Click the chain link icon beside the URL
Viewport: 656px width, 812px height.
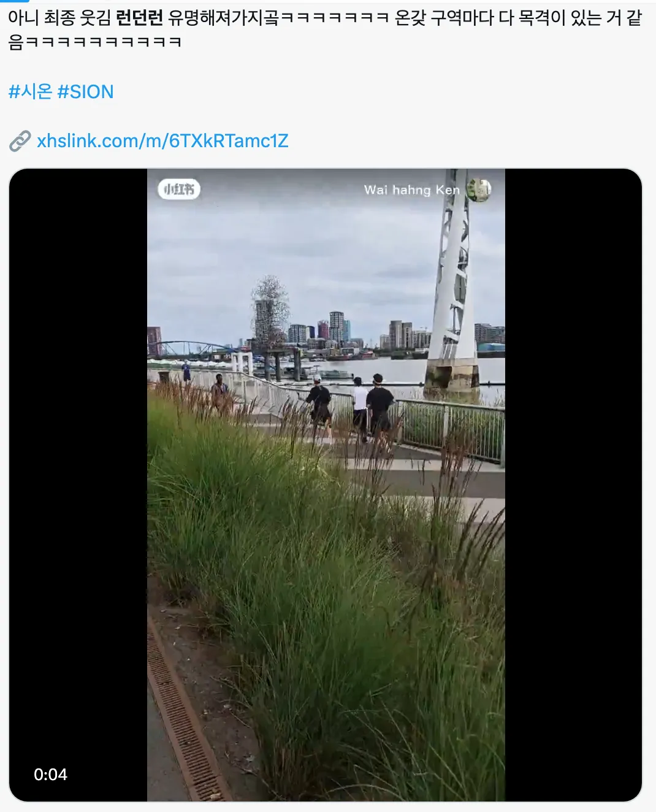(20, 141)
